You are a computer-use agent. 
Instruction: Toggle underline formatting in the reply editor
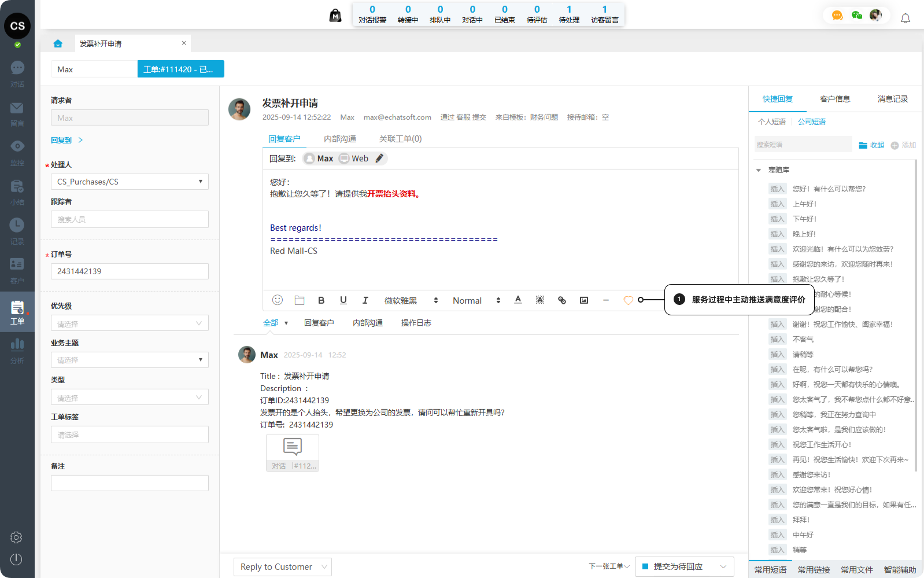tap(343, 300)
